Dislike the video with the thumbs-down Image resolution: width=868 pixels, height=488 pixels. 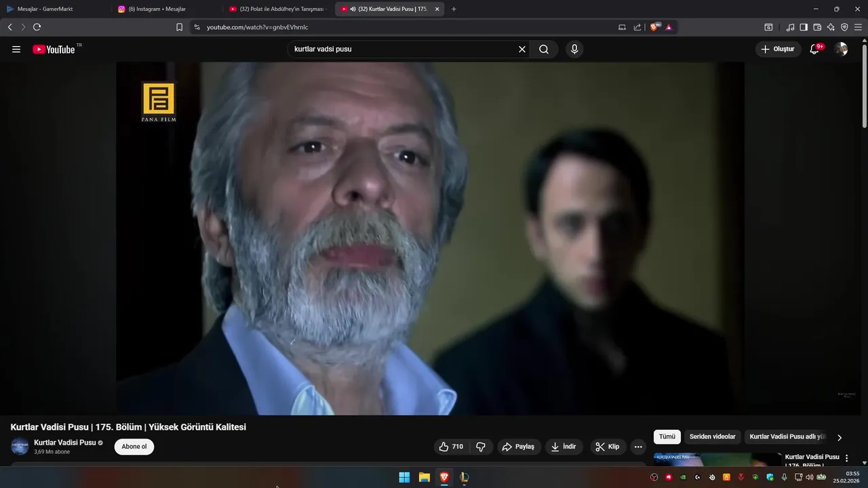click(x=481, y=447)
